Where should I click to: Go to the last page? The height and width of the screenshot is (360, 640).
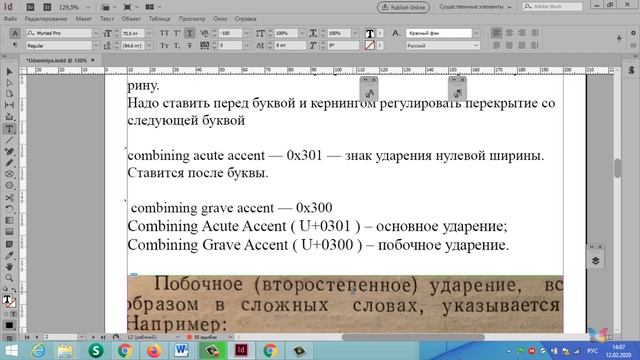click(x=102, y=337)
